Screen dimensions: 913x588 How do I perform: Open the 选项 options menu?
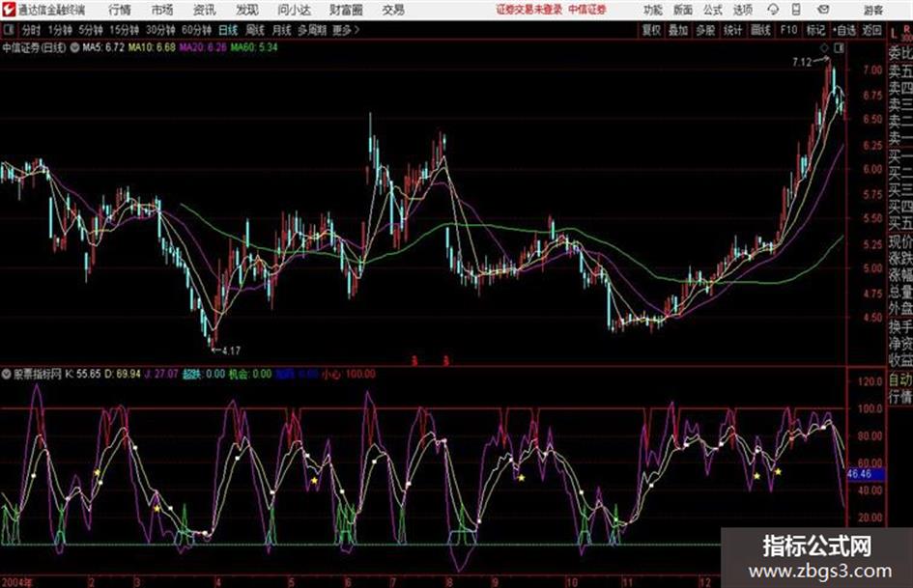point(743,10)
